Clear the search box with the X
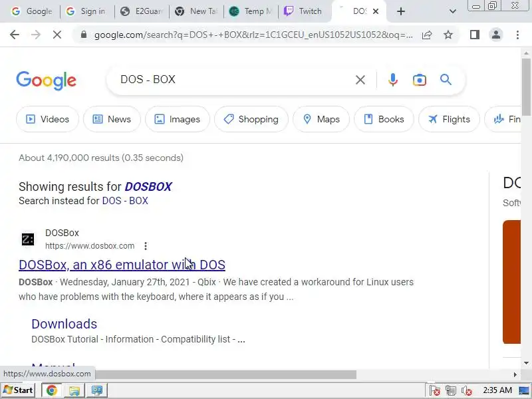The width and height of the screenshot is (532, 399). click(x=360, y=80)
